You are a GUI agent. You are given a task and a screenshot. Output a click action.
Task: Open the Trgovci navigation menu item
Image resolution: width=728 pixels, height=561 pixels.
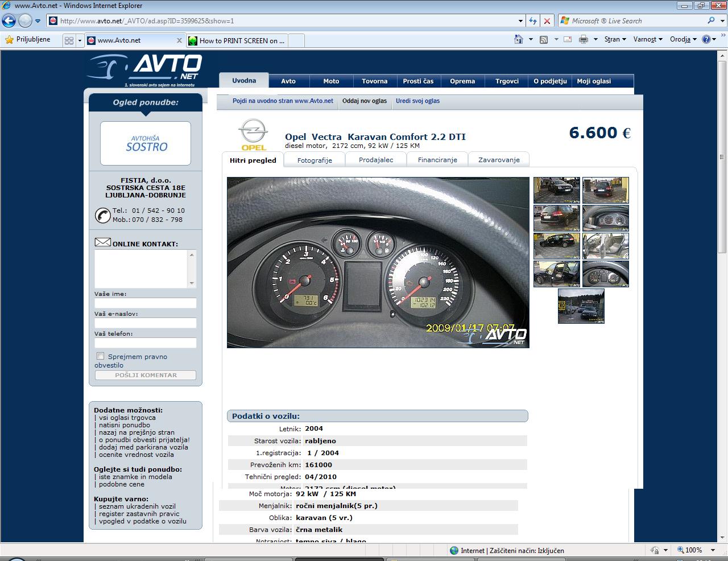pos(507,81)
